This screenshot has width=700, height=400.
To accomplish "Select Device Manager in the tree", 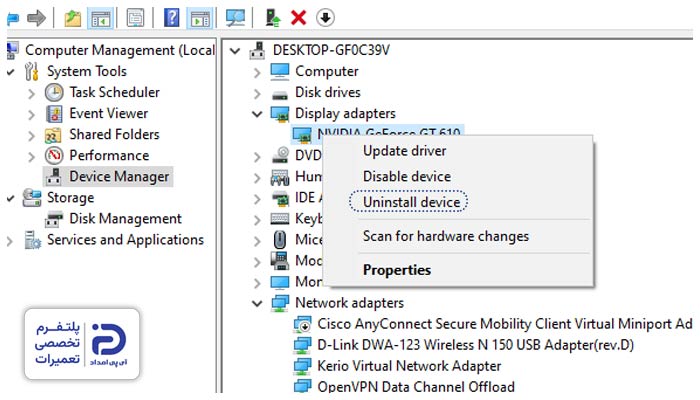I will 119,177.
